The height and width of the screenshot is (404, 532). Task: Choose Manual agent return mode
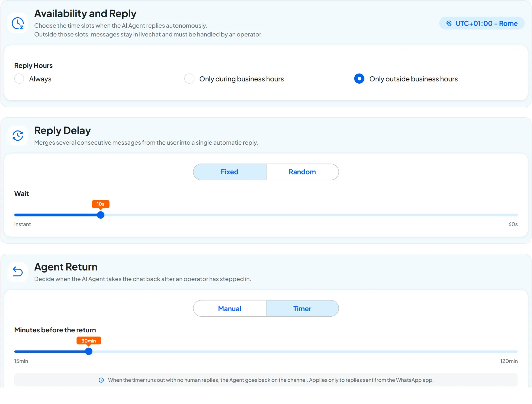tap(230, 309)
